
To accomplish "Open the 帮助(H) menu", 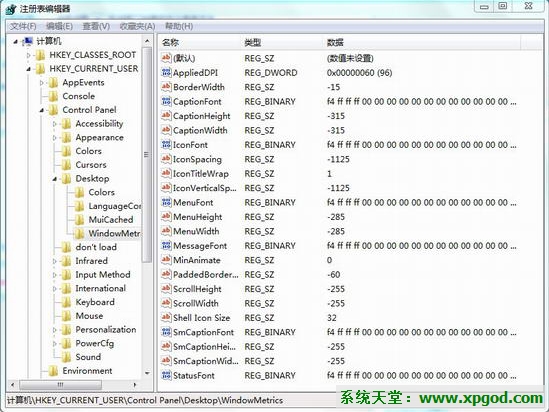I will [179, 26].
